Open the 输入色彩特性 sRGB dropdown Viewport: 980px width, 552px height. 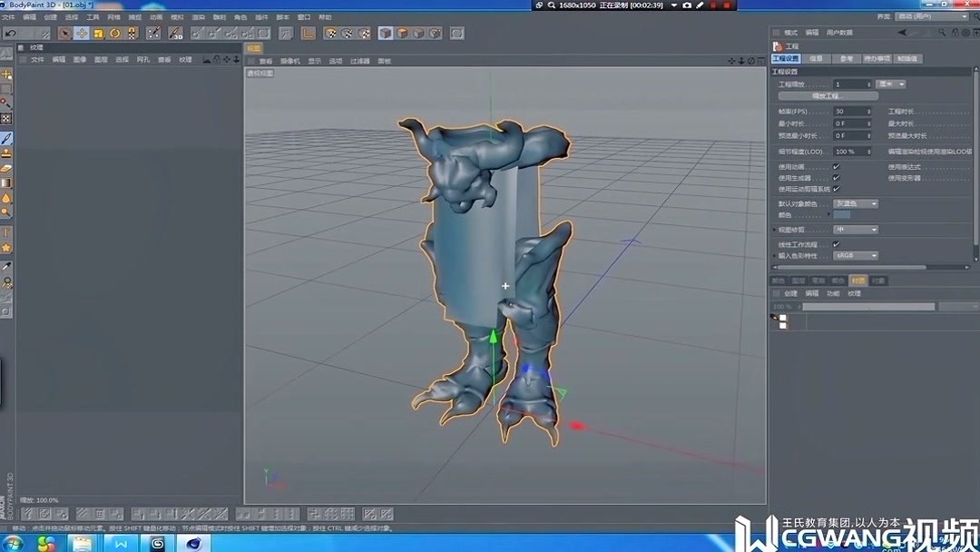point(856,255)
